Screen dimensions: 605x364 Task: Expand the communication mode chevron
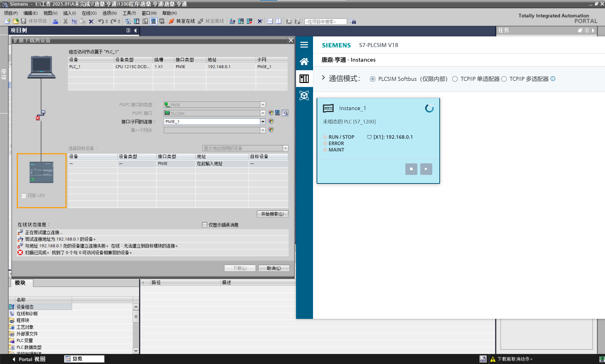coord(323,78)
